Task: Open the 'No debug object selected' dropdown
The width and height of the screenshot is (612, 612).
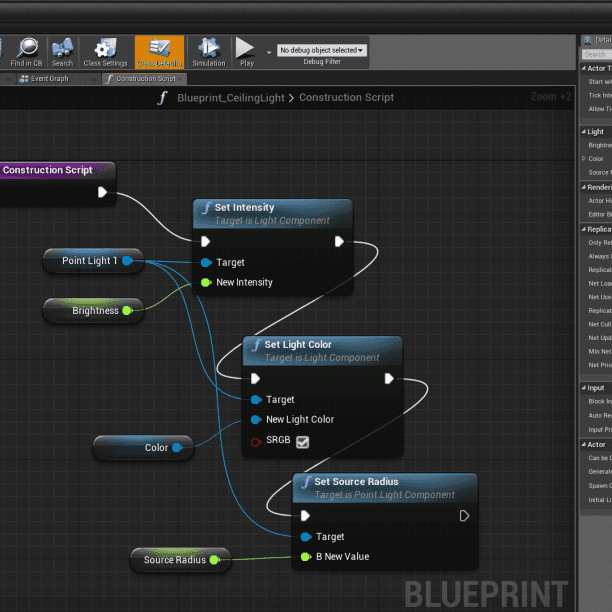Action: point(322,50)
